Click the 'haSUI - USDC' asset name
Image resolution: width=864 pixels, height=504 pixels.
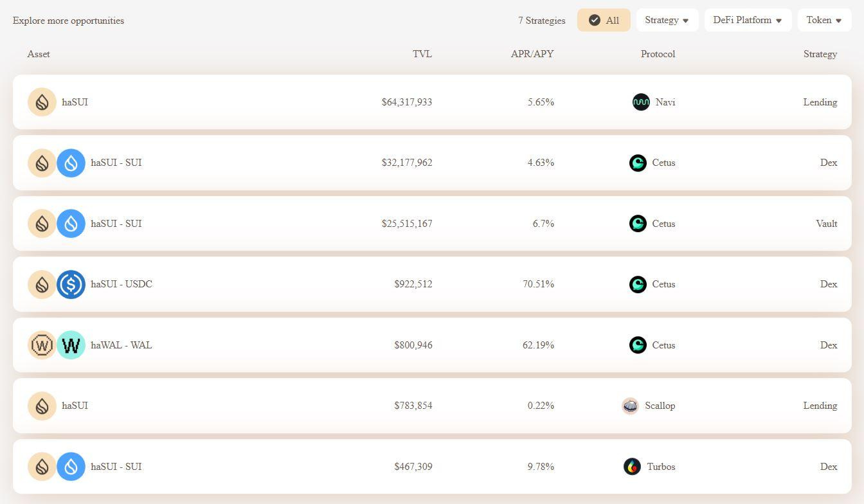pyautogui.click(x=122, y=284)
